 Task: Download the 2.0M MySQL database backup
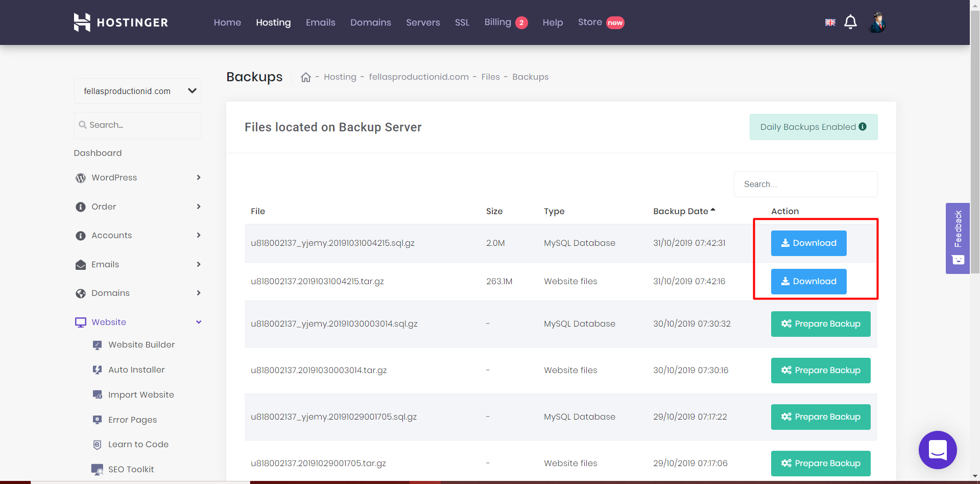(x=808, y=243)
